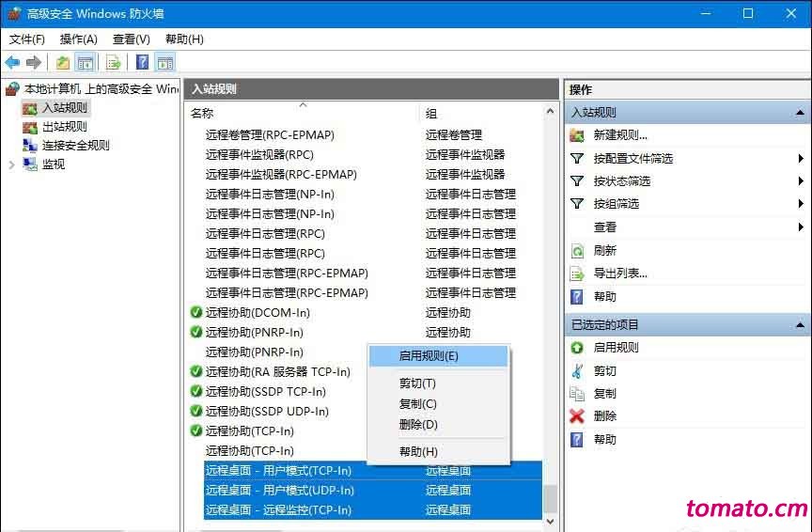Click the Export list toolbar icon
Image resolution: width=812 pixels, height=532 pixels.
114,63
